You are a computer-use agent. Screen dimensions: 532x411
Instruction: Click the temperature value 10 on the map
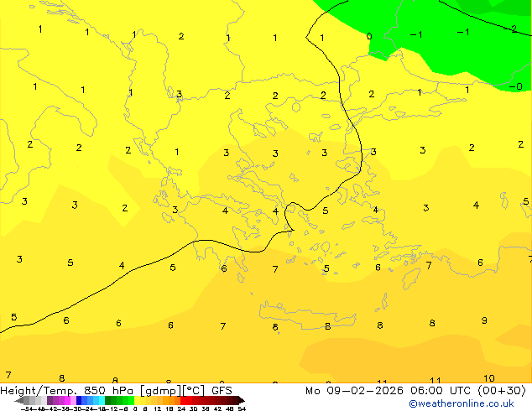(x=489, y=378)
